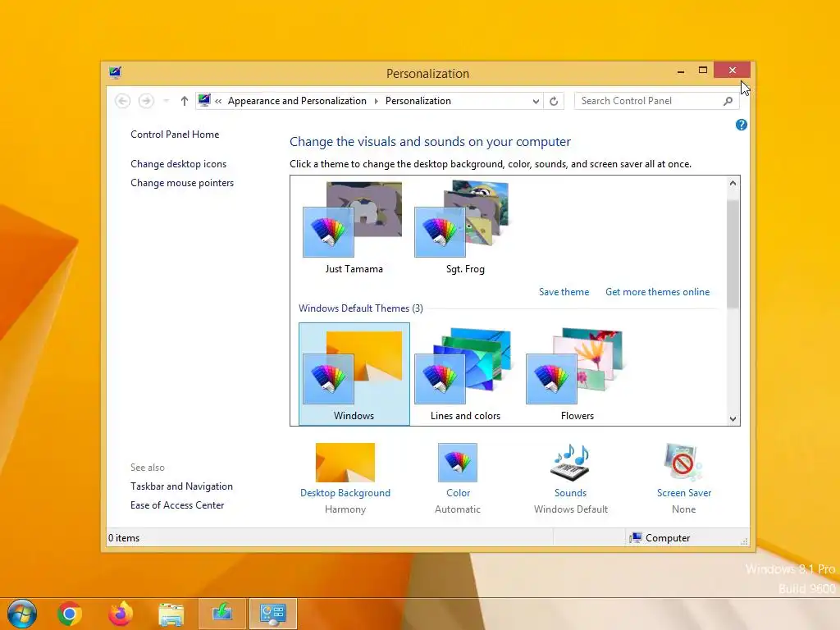This screenshot has height=630, width=840.
Task: Click the Control Panel taskbar button
Action: click(272, 614)
